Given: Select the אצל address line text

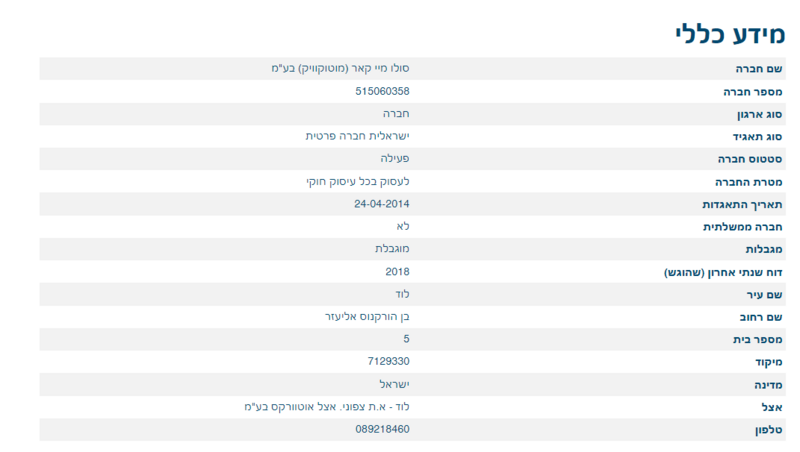Looking at the screenshot, I should [327, 407].
